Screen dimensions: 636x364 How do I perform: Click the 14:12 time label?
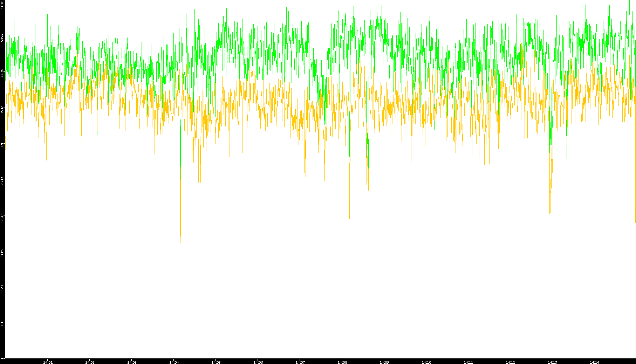510,362
